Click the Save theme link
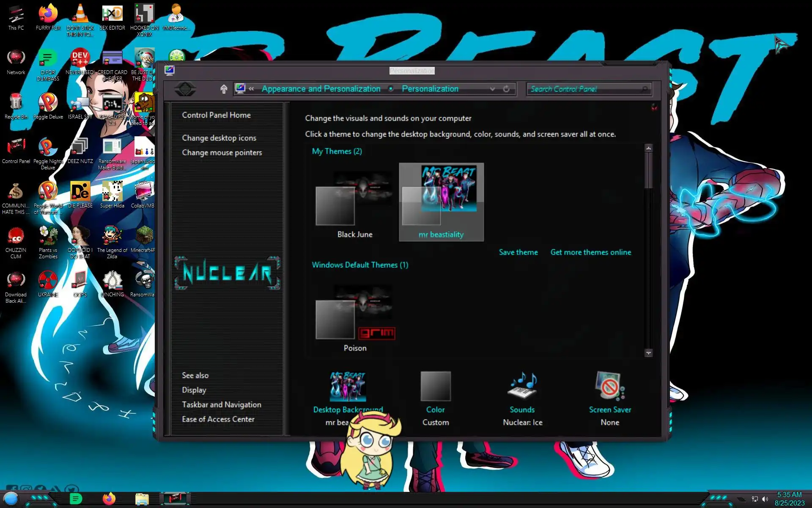 point(518,252)
